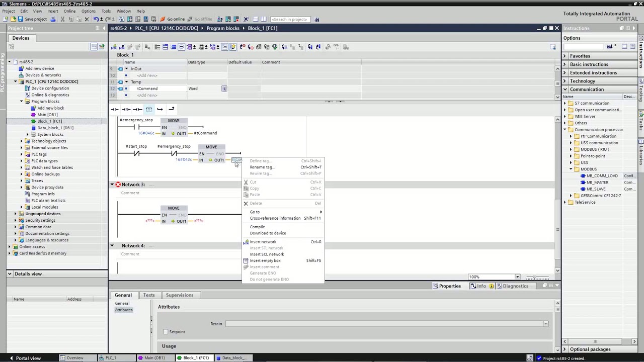Click the task card project status icon in the status bar

(x=530, y=358)
